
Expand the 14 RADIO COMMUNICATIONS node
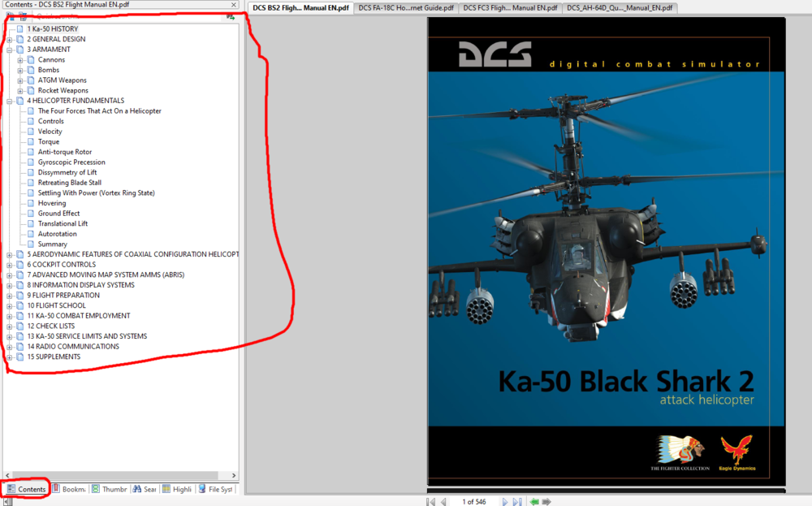coord(9,347)
